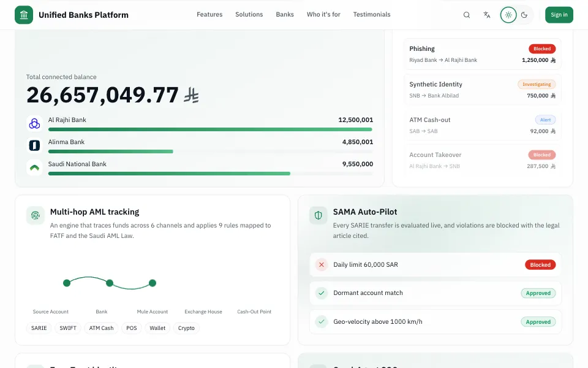Open the ATM Cash-out alert card
The width and height of the screenshot is (588, 368).
[x=483, y=125]
